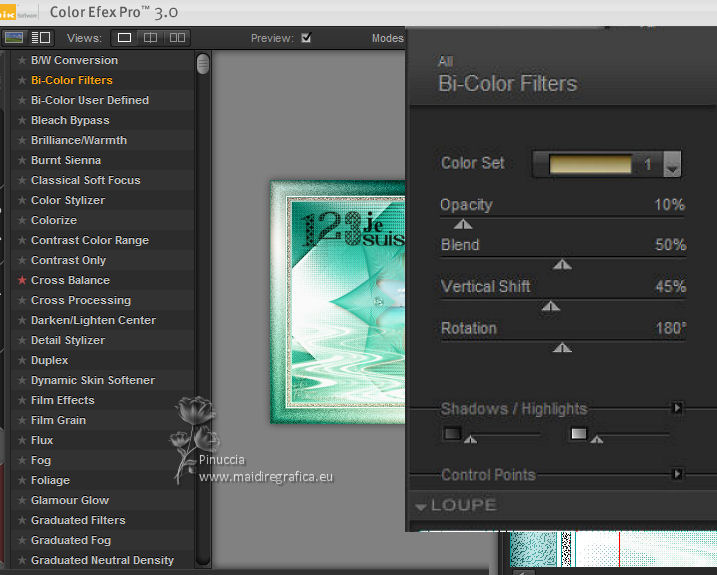Click the Highlights slider handle
This screenshot has width=717, height=575.
[x=596, y=440]
